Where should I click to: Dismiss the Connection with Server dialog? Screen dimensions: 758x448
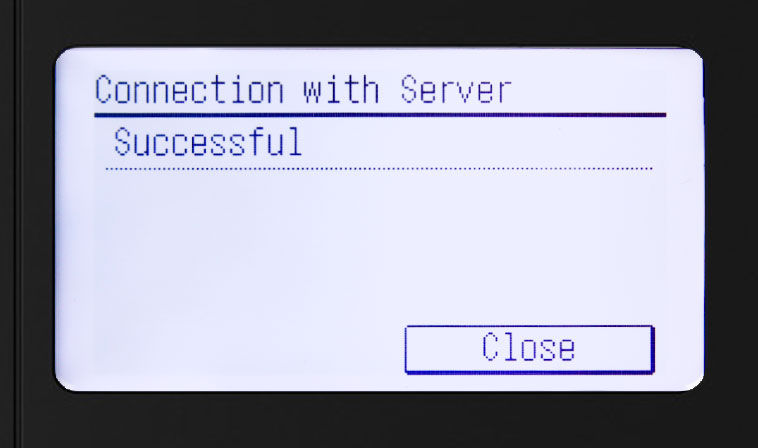click(x=529, y=349)
